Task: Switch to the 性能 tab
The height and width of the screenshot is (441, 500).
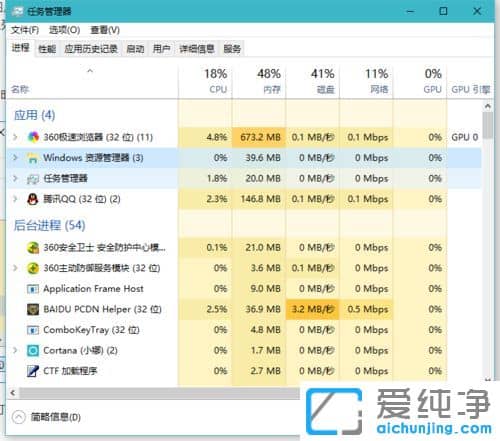Action: click(47, 49)
